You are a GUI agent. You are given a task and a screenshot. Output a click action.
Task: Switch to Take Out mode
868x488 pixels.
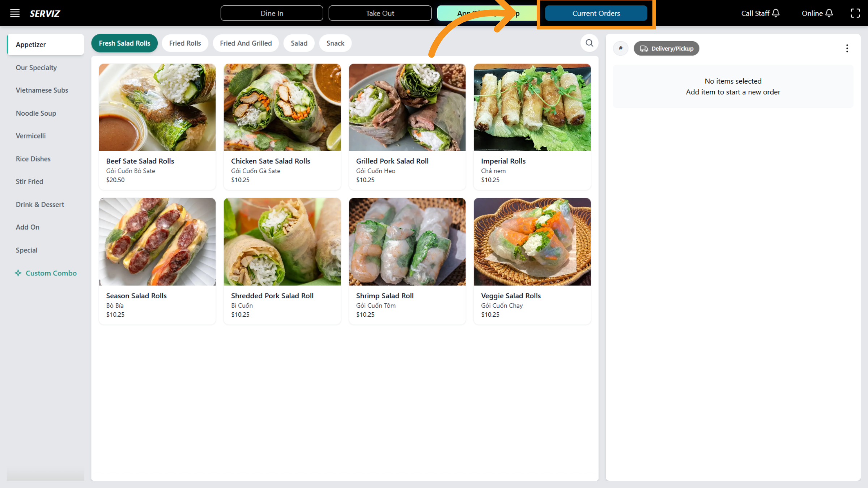380,13
